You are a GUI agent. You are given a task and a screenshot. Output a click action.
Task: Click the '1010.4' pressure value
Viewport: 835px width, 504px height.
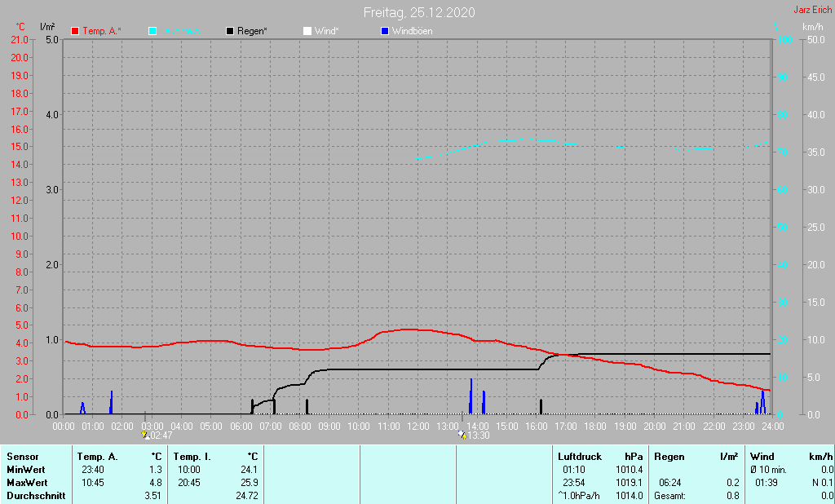point(629,470)
